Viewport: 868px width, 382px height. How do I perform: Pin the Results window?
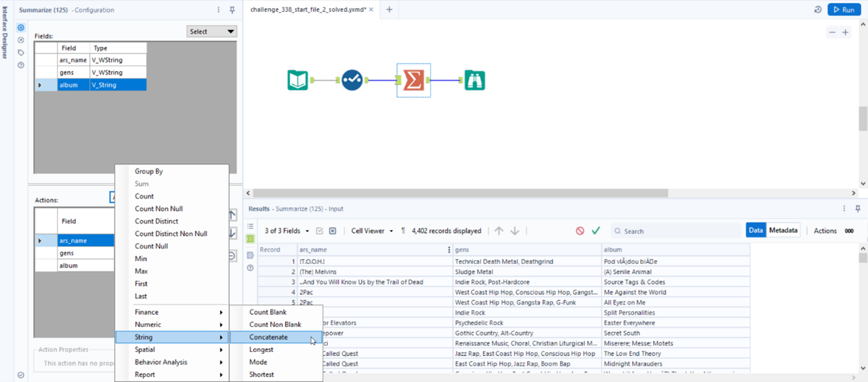[858, 209]
